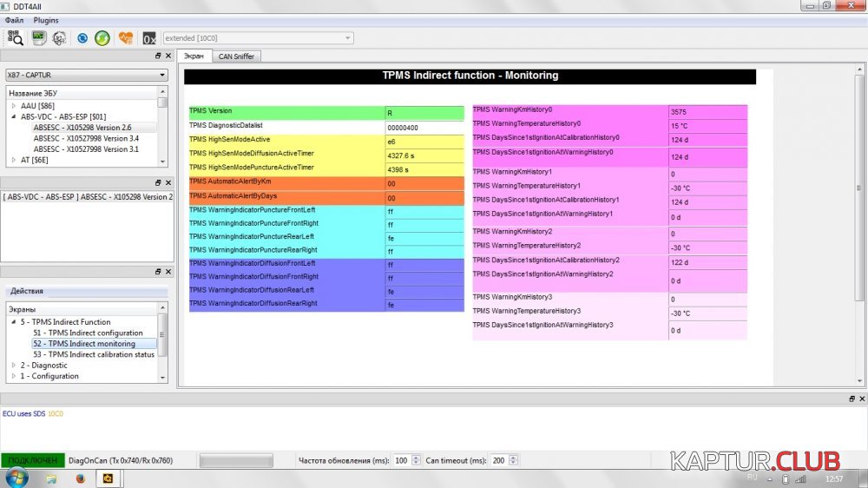The image size is (868, 488).
Task: Click the ECU list vertical scrollbar
Action: [163, 126]
